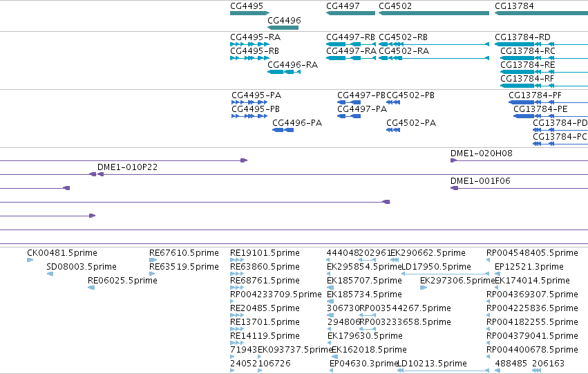Open the CG13784-RF transcript
The height and width of the screenshot is (374, 588).
[x=544, y=86]
